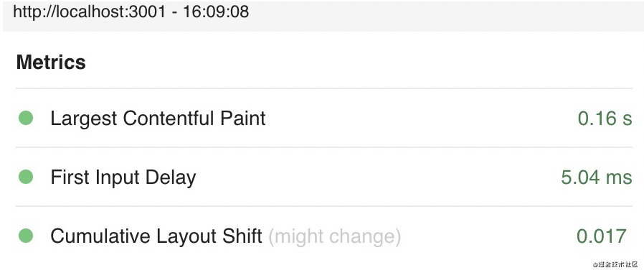
Task: Click the 0.017 layout shift value
Action: (601, 236)
